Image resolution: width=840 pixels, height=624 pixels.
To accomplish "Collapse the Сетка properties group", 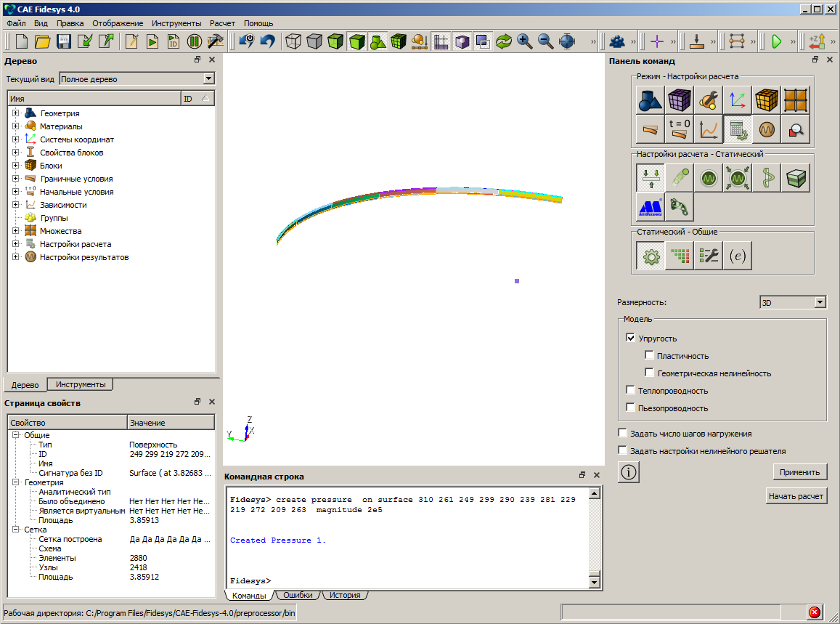I will pos(15,530).
